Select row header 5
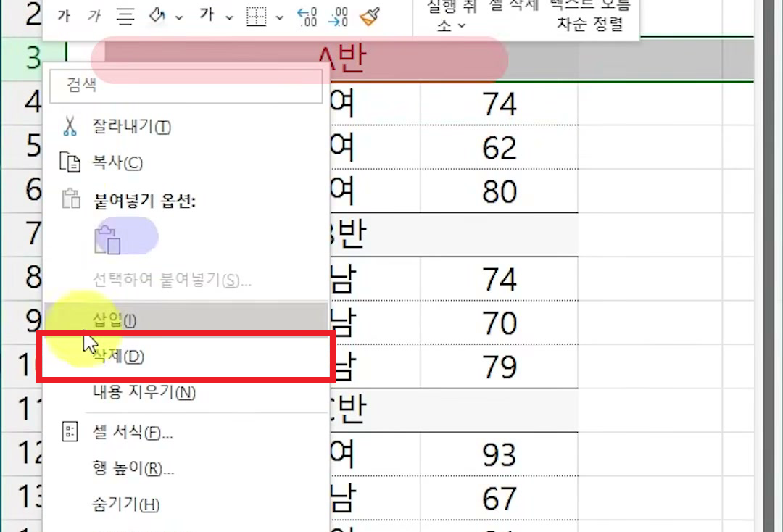This screenshot has height=532, width=783. pos(22,146)
